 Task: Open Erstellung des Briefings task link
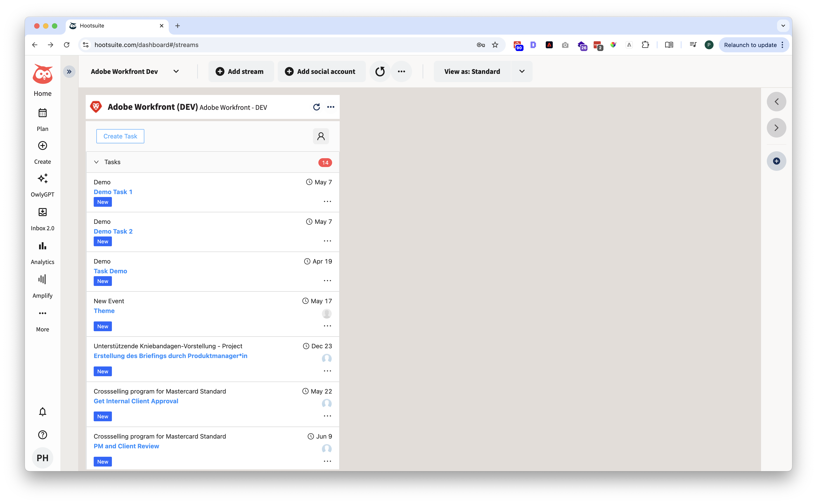pyautogui.click(x=171, y=356)
